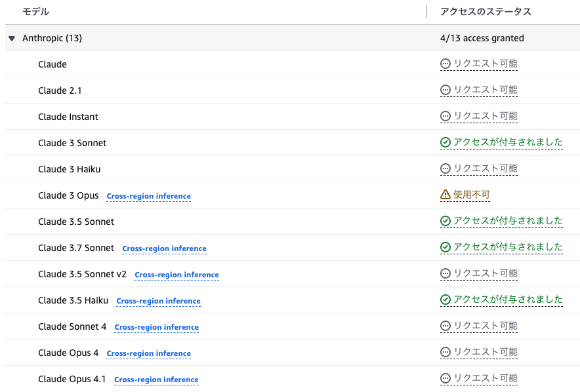Click アクセスが付与されました status for Claude 3.5 Sonnet

[508, 222]
